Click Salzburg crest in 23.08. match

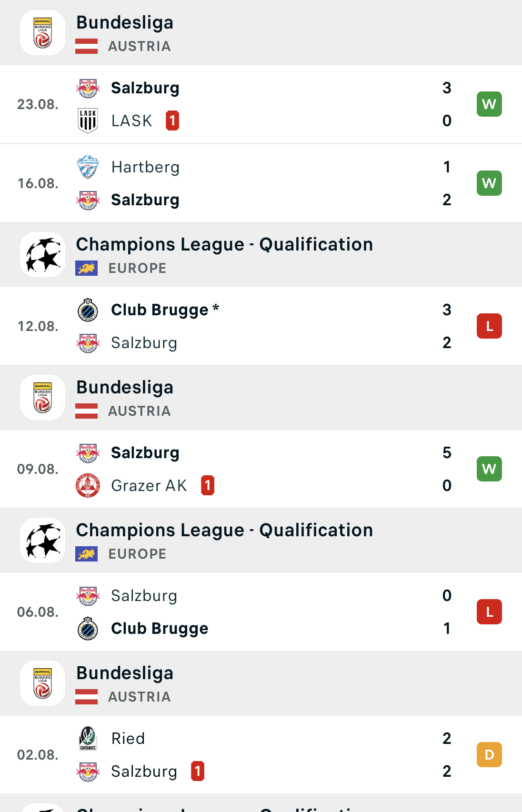(x=88, y=88)
